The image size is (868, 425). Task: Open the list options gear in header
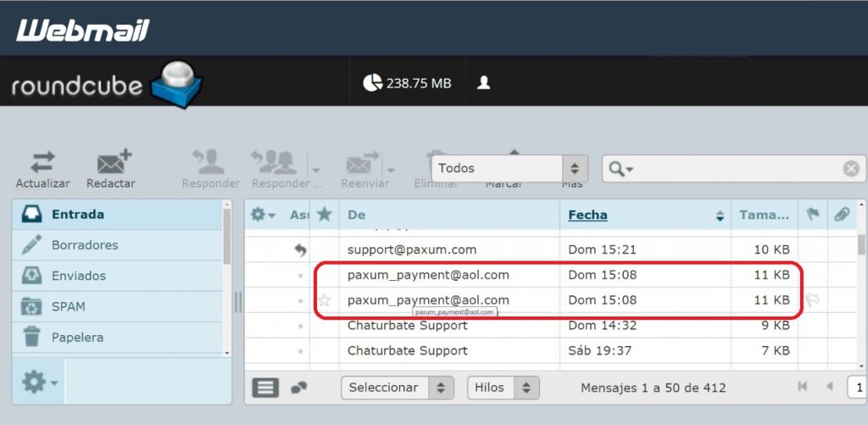pos(263,215)
